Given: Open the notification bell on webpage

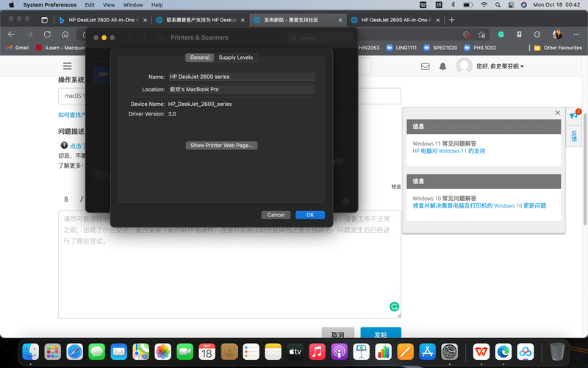Looking at the screenshot, I should coord(443,66).
